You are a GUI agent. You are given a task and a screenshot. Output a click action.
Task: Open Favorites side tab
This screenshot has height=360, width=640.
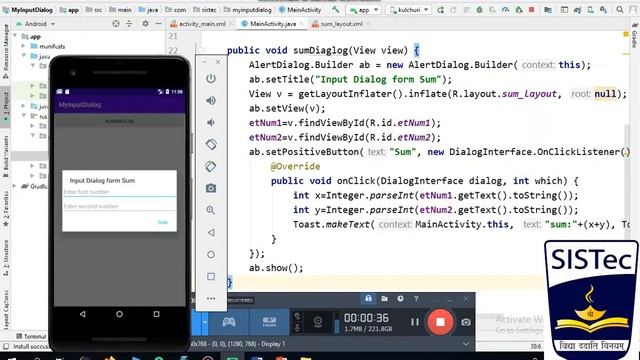pos(5,208)
